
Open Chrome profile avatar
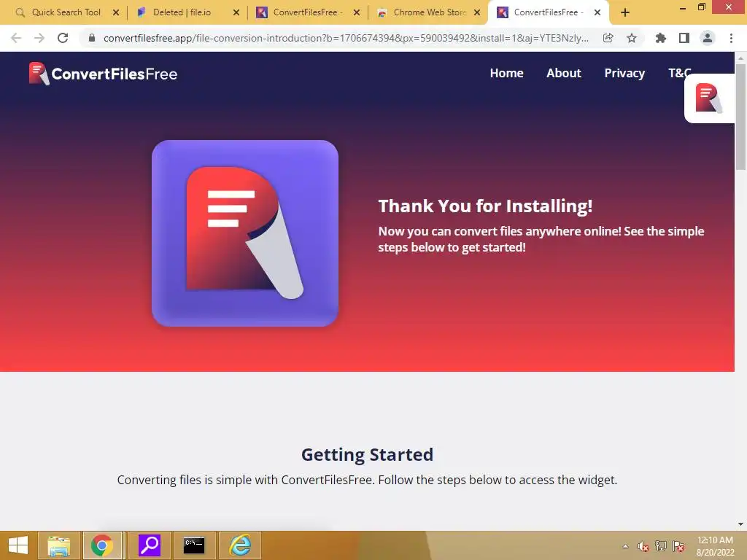coord(708,38)
